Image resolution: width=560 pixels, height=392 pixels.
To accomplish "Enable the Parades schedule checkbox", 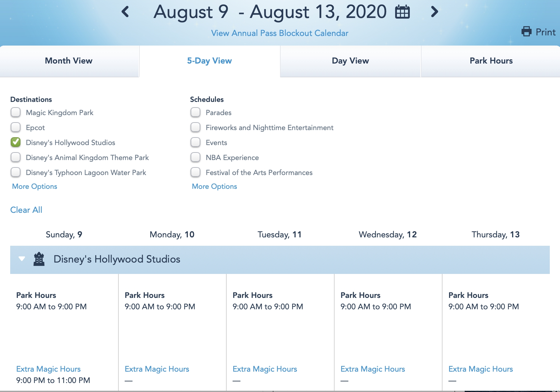I will pos(195,112).
